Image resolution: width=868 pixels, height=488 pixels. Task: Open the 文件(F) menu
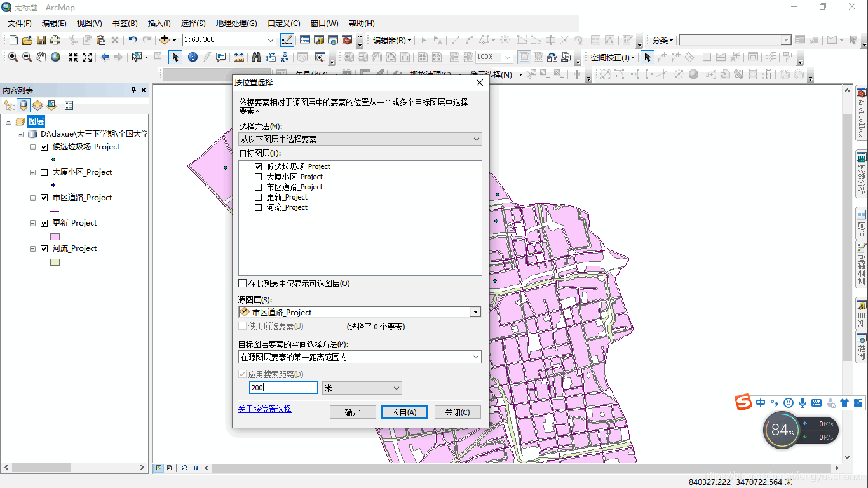(20, 23)
